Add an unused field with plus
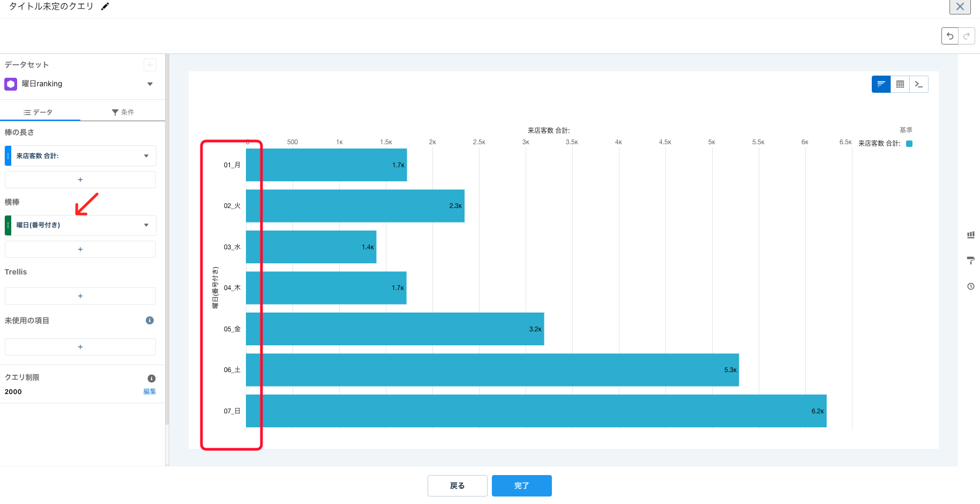The image size is (980, 504). tap(80, 347)
